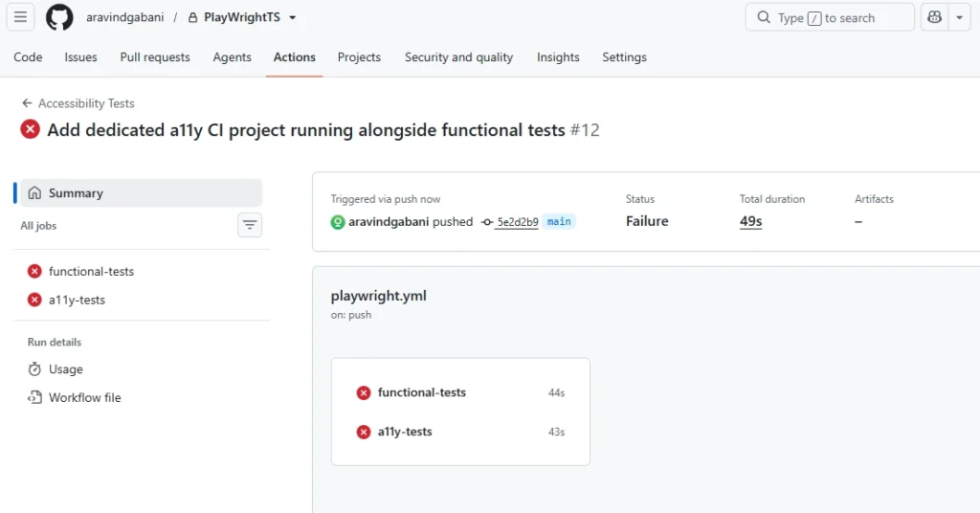Open the All jobs filter button
Viewport: 980px width, 513px height.
[x=250, y=225]
